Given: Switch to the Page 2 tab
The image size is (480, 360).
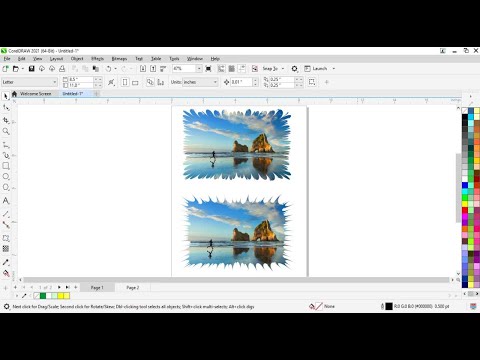Looking at the screenshot, I should pos(133,287).
